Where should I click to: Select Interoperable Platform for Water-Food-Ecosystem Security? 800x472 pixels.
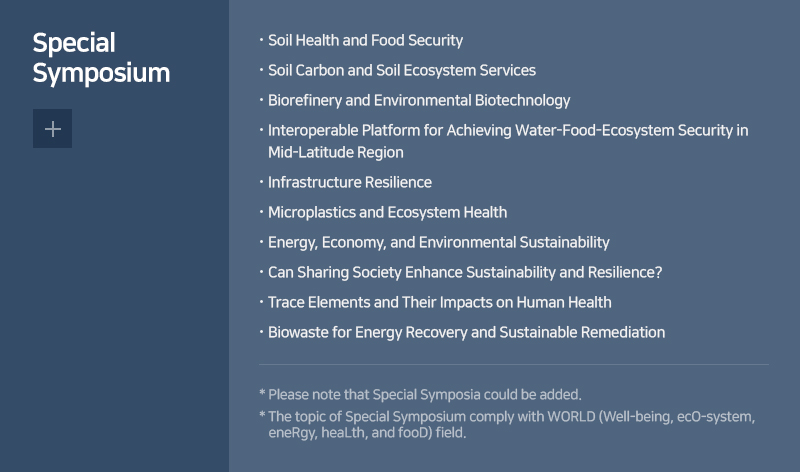click(508, 141)
